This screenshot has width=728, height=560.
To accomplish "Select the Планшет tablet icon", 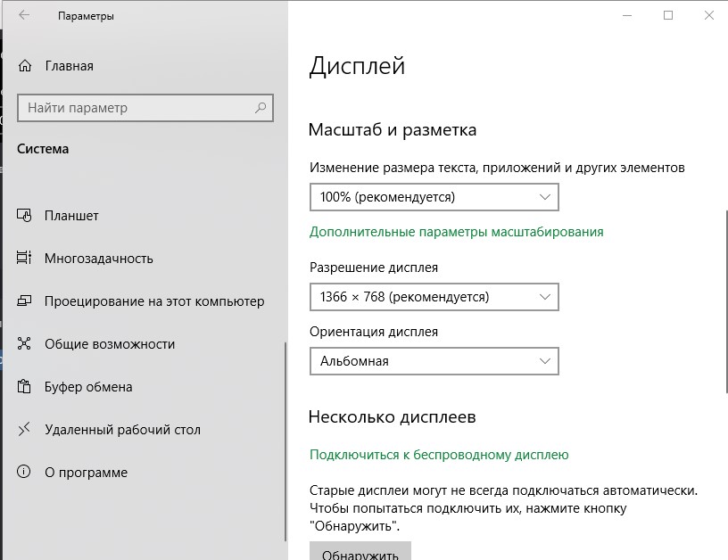I will tap(24, 215).
